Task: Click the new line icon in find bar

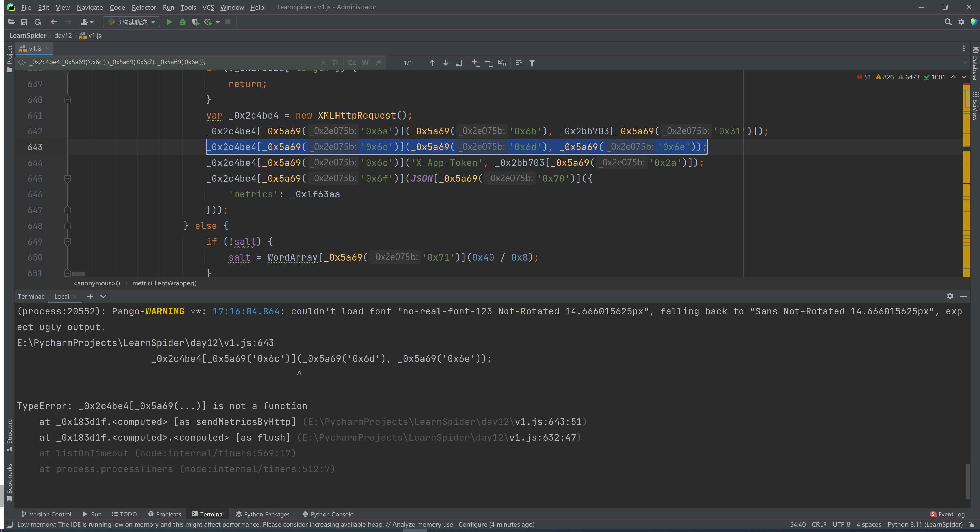Action: [335, 62]
